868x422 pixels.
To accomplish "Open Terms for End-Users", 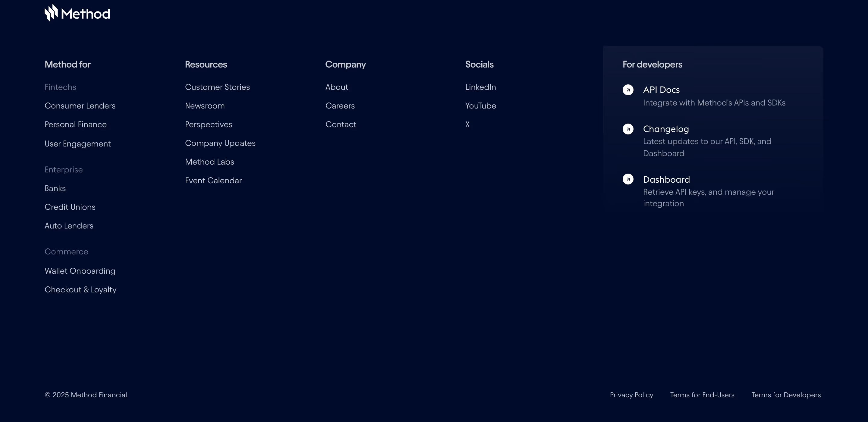I will (702, 395).
